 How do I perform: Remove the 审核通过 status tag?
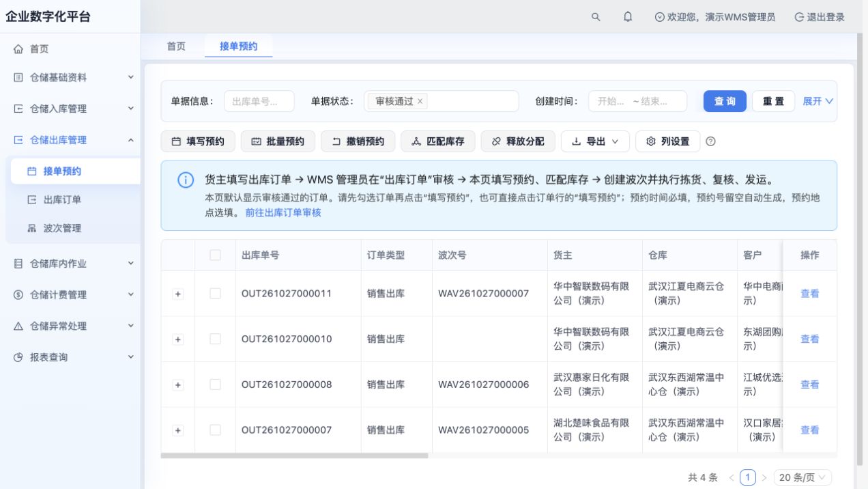[x=420, y=101]
